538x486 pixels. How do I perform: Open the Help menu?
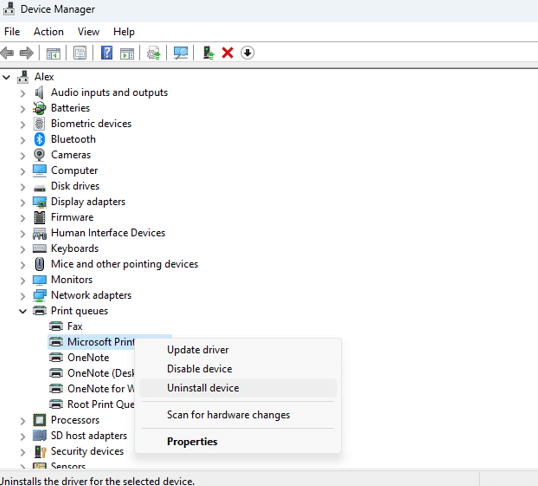click(124, 32)
